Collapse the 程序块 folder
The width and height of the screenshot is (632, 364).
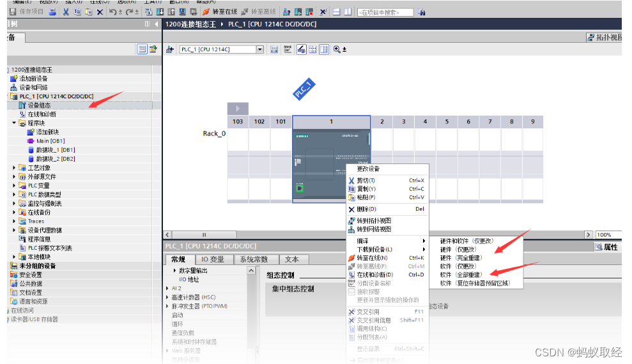pos(14,123)
